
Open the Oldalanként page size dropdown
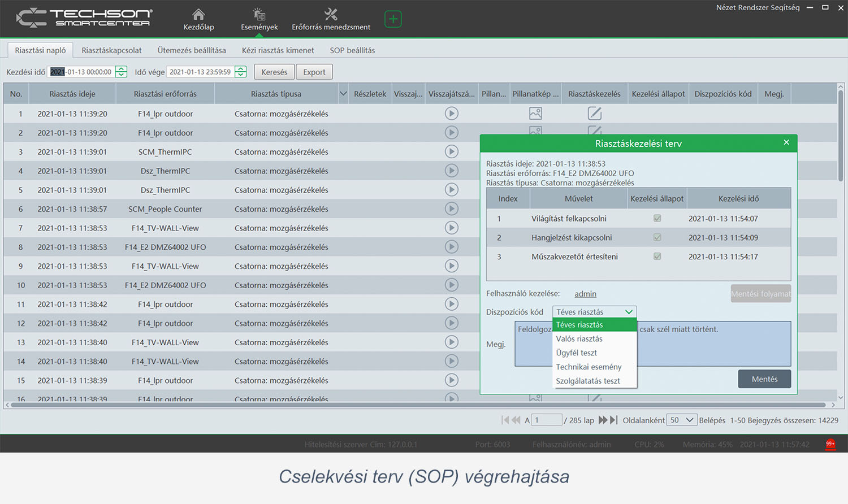pyautogui.click(x=681, y=420)
